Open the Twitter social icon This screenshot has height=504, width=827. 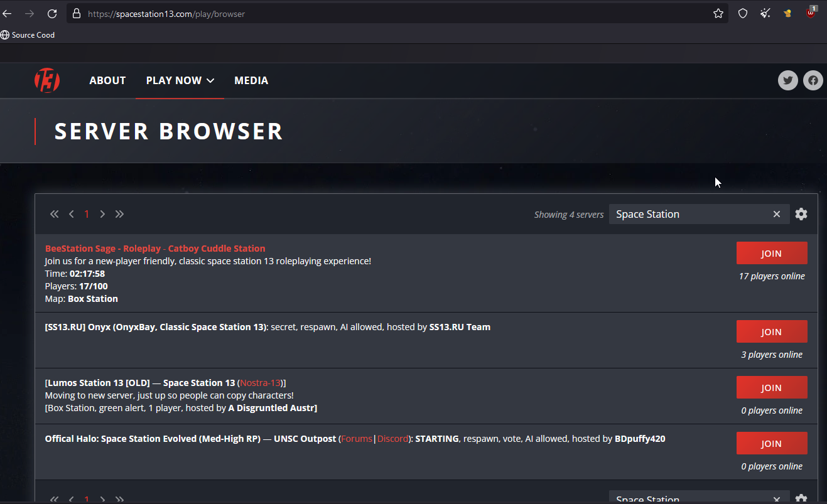788,80
